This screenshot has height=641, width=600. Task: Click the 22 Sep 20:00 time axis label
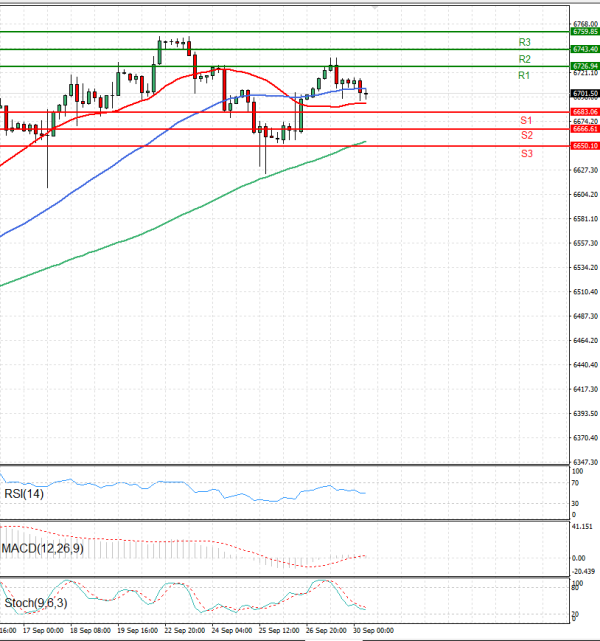coord(183,631)
